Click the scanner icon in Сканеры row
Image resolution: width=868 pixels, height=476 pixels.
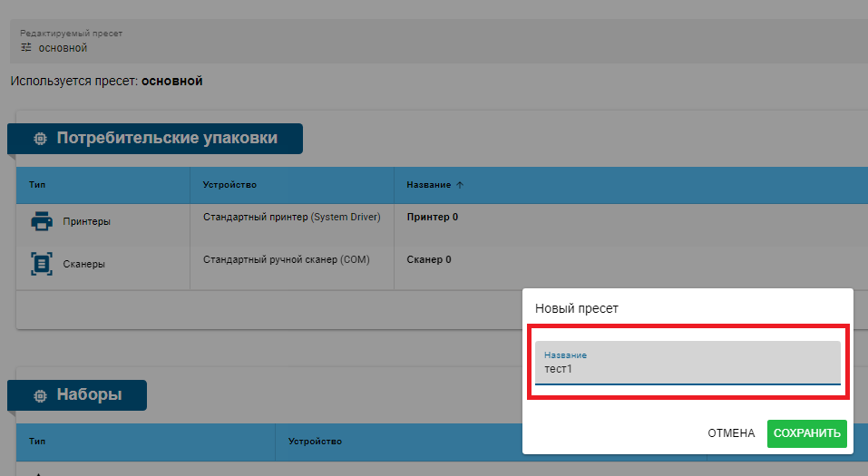(x=42, y=264)
